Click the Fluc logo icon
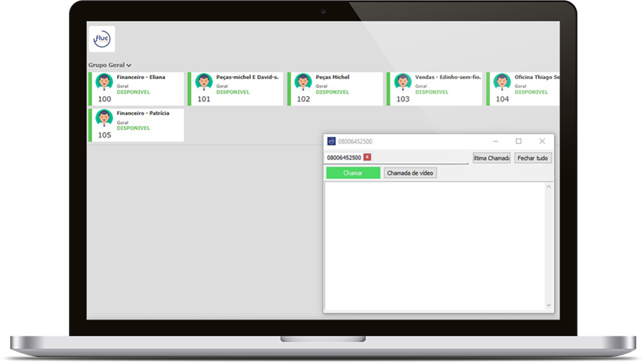 click(102, 39)
